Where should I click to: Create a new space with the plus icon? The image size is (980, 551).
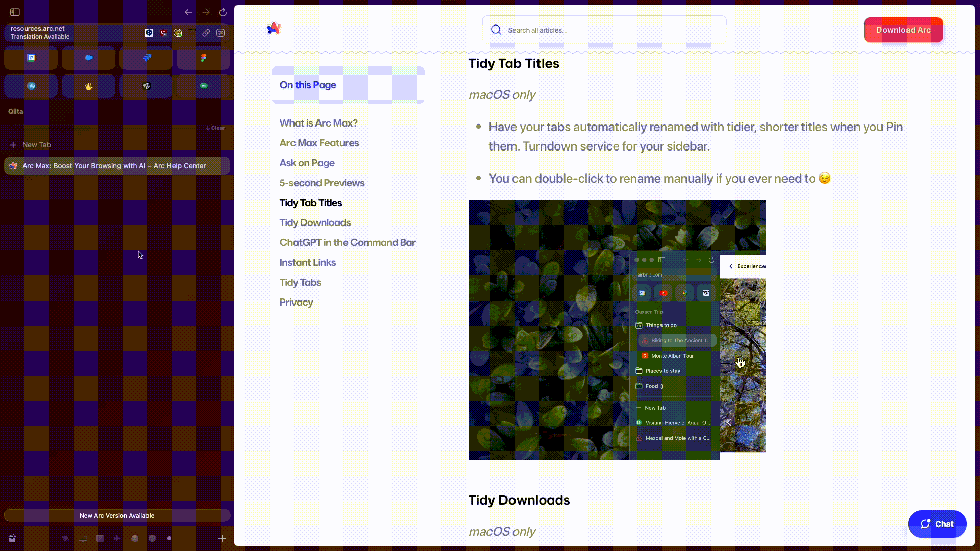(x=222, y=538)
